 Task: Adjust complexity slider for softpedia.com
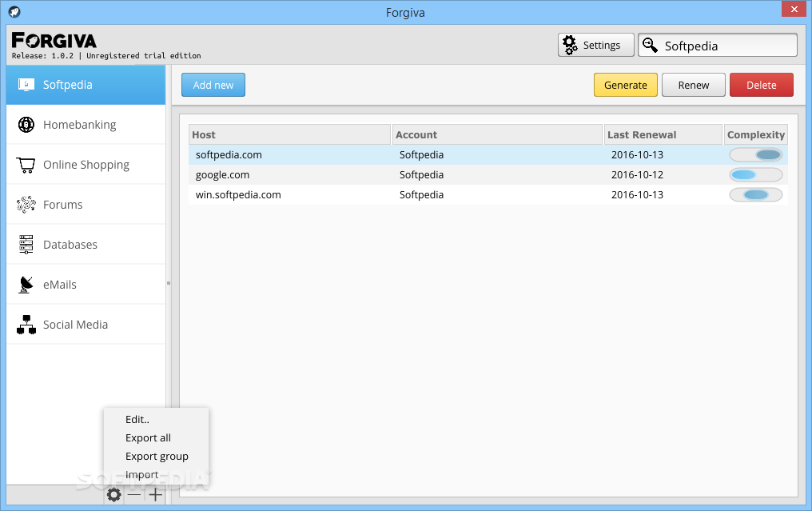[755, 154]
